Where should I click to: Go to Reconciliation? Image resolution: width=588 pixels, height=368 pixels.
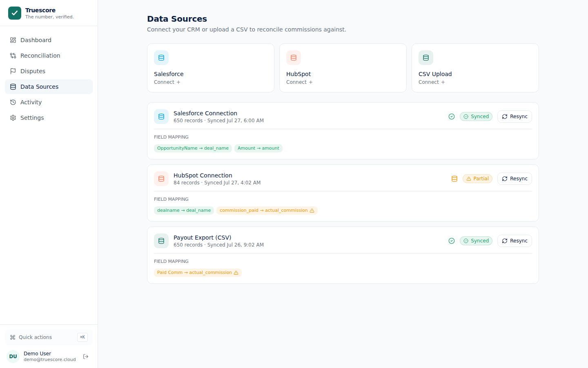coord(49,56)
